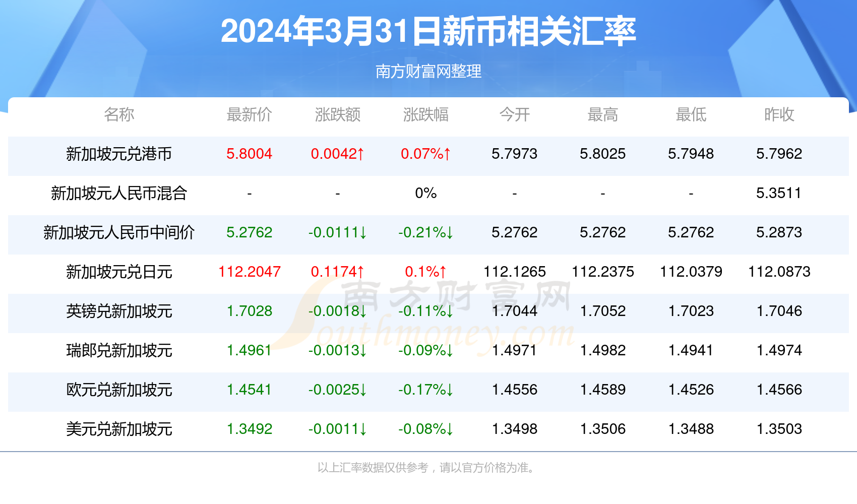The width and height of the screenshot is (857, 504).
Task: Click the open price 1.4971
Action: [514, 350]
